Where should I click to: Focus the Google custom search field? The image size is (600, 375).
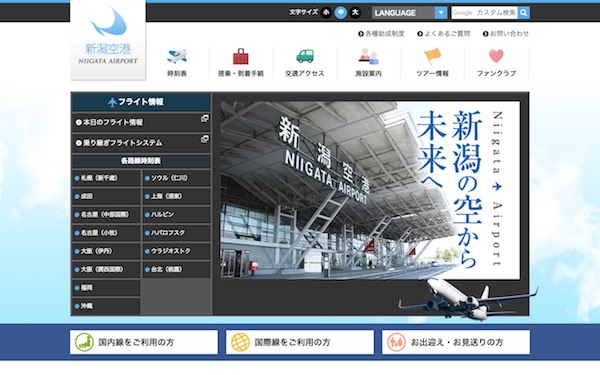point(484,13)
